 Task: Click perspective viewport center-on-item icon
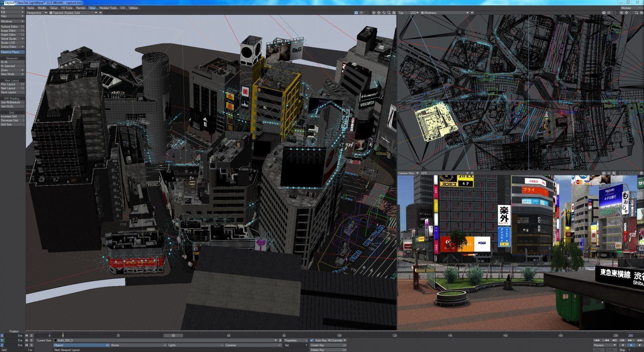374,13
